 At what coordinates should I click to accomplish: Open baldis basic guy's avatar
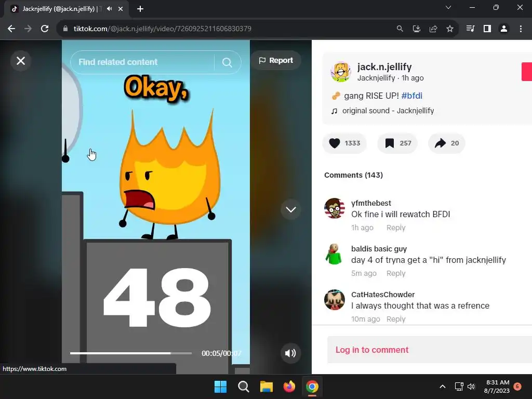335,254
